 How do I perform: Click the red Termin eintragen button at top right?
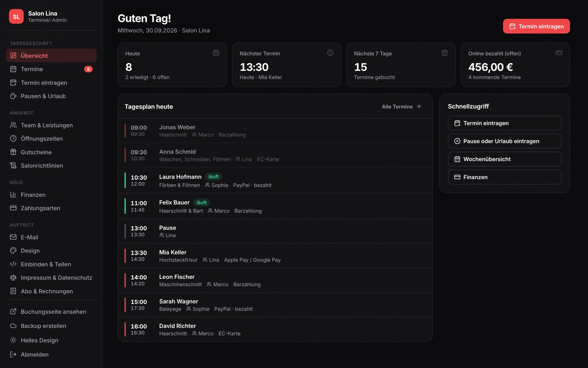click(x=536, y=26)
